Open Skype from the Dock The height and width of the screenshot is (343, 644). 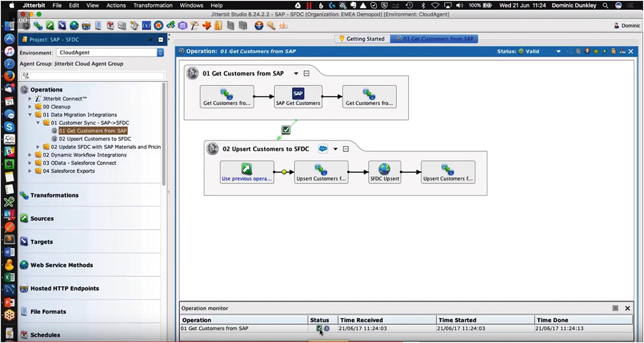click(x=9, y=127)
